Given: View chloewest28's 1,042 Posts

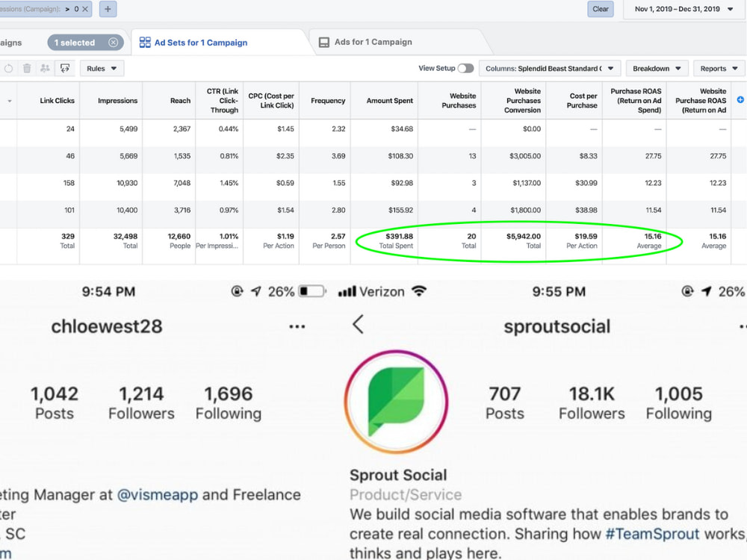Looking at the screenshot, I should pos(55,403).
